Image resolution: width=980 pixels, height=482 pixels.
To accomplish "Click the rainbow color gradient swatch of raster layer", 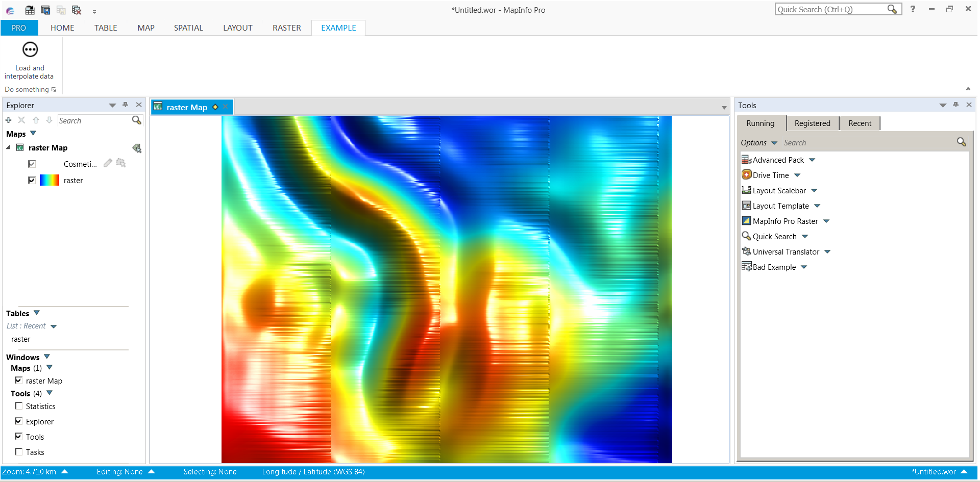I will coord(48,180).
